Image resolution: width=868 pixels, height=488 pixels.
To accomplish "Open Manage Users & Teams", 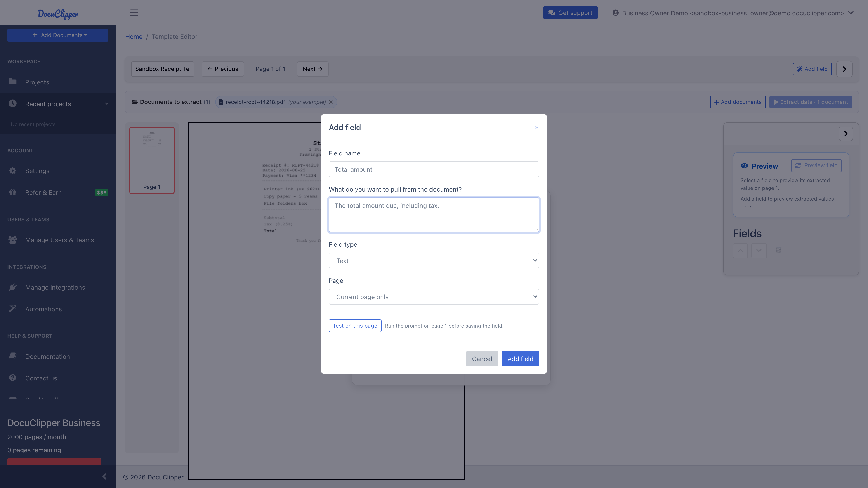I will 58,240.
